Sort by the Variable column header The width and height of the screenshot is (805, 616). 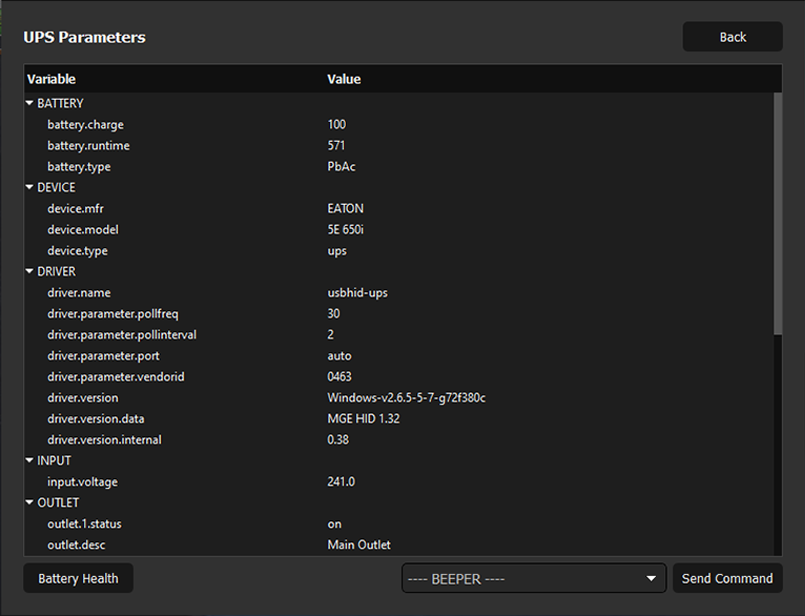click(x=52, y=79)
